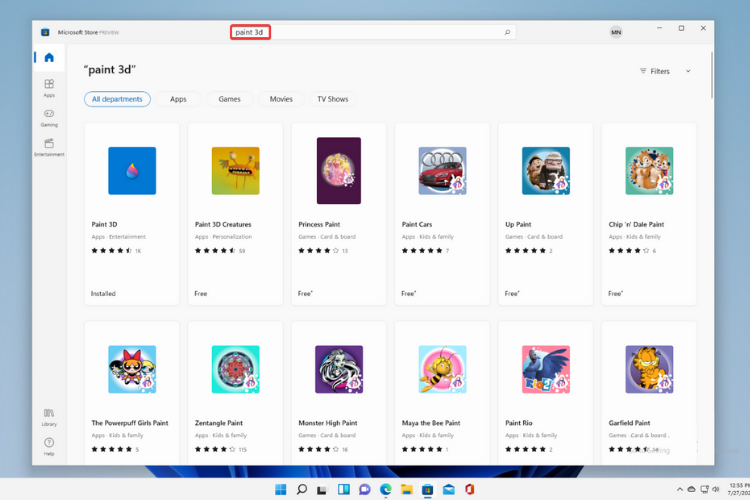Switch to the Movies filter
This screenshot has height=500, width=750.
[281, 99]
